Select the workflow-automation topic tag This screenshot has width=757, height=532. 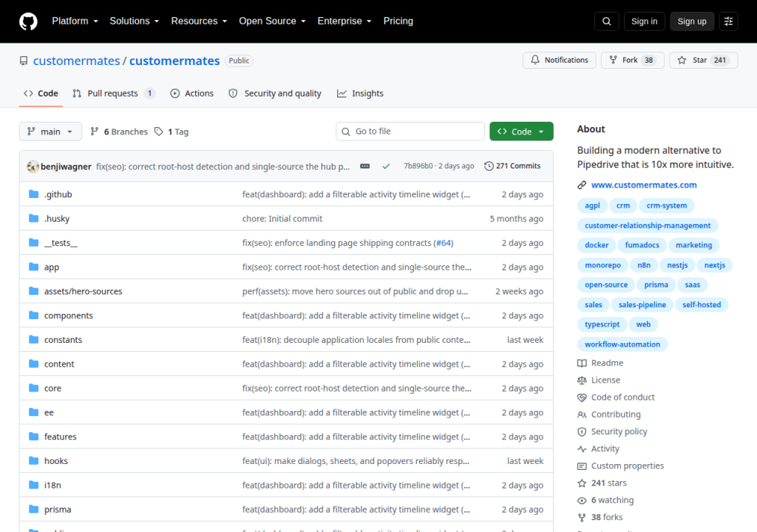(x=622, y=344)
